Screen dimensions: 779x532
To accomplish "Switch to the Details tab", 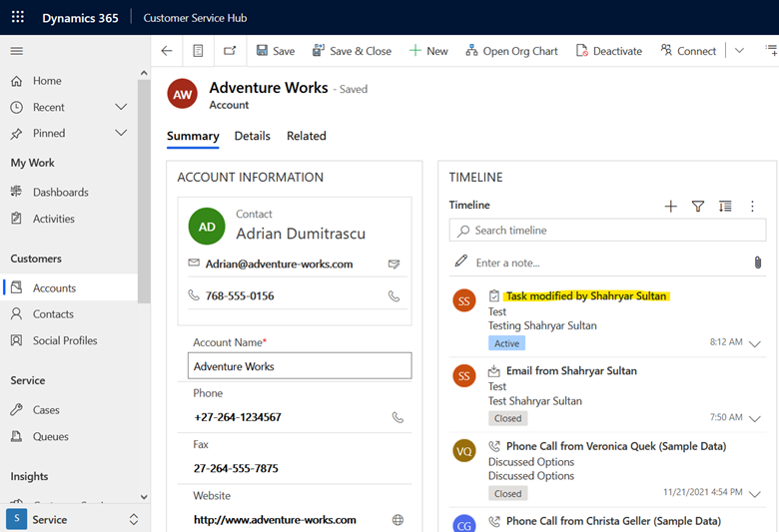I will pyautogui.click(x=253, y=136).
